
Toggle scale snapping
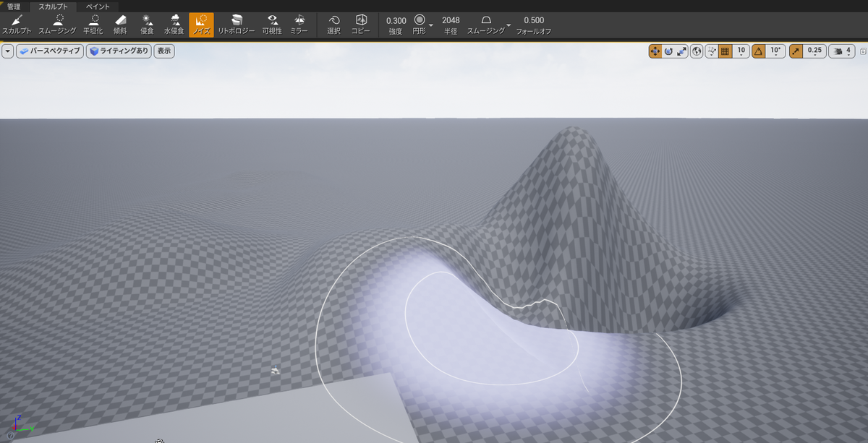pos(796,51)
